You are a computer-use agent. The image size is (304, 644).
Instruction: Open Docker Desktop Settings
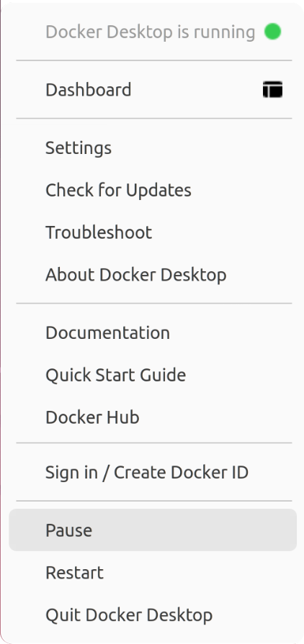pos(153,148)
